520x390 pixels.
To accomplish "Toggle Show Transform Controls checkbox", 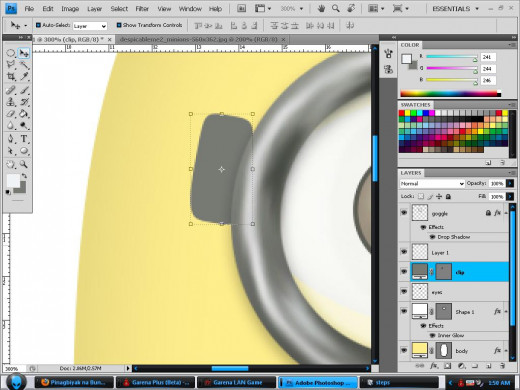I will (x=119, y=25).
